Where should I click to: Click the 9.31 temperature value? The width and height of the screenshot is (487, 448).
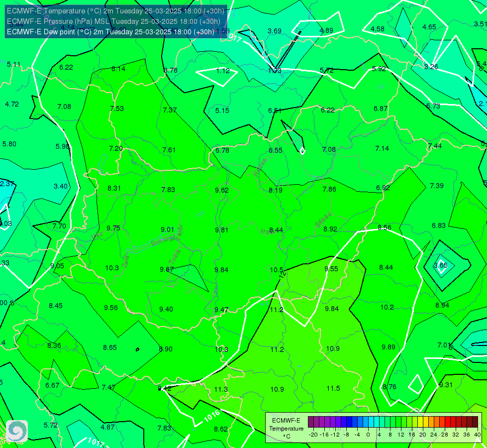tap(446, 385)
